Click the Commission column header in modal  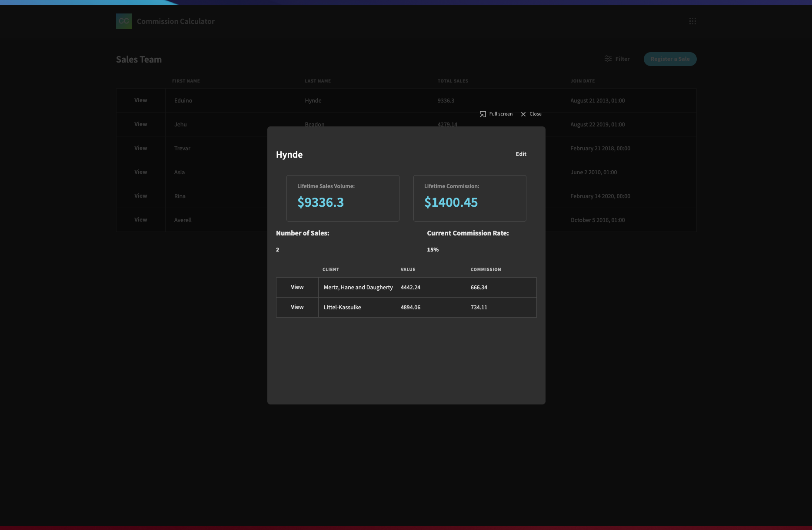pos(486,270)
